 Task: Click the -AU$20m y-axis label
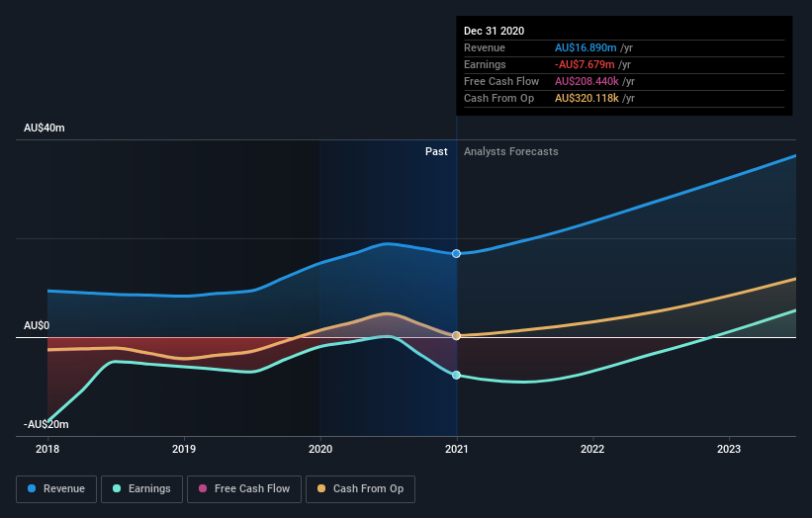coord(46,424)
